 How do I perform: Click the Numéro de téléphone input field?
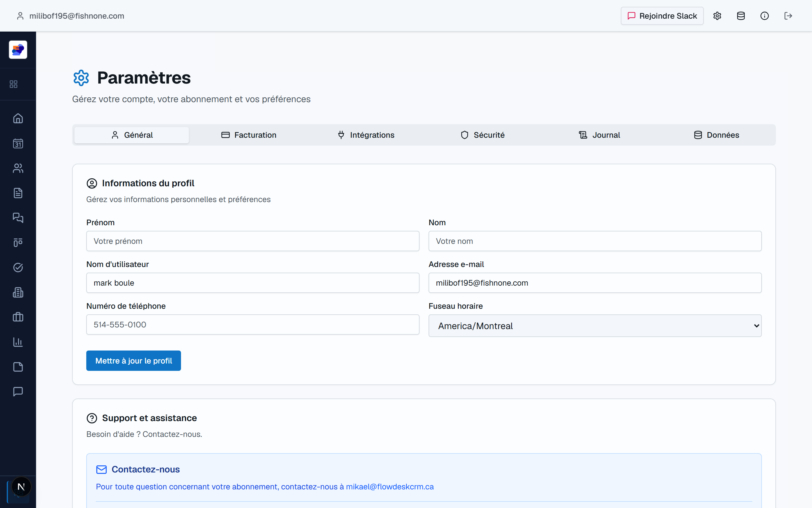pyautogui.click(x=253, y=325)
